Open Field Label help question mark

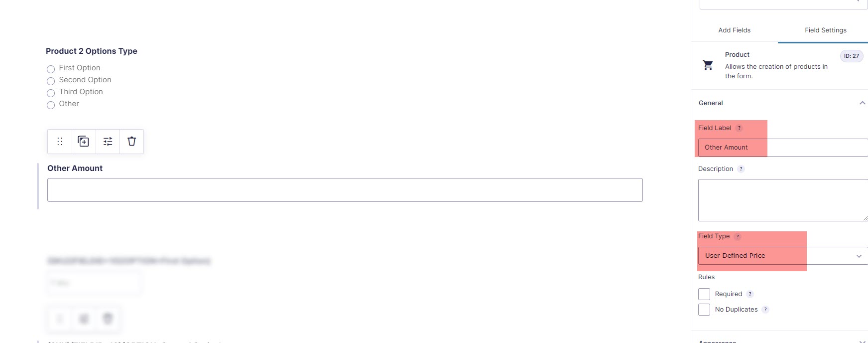739,128
